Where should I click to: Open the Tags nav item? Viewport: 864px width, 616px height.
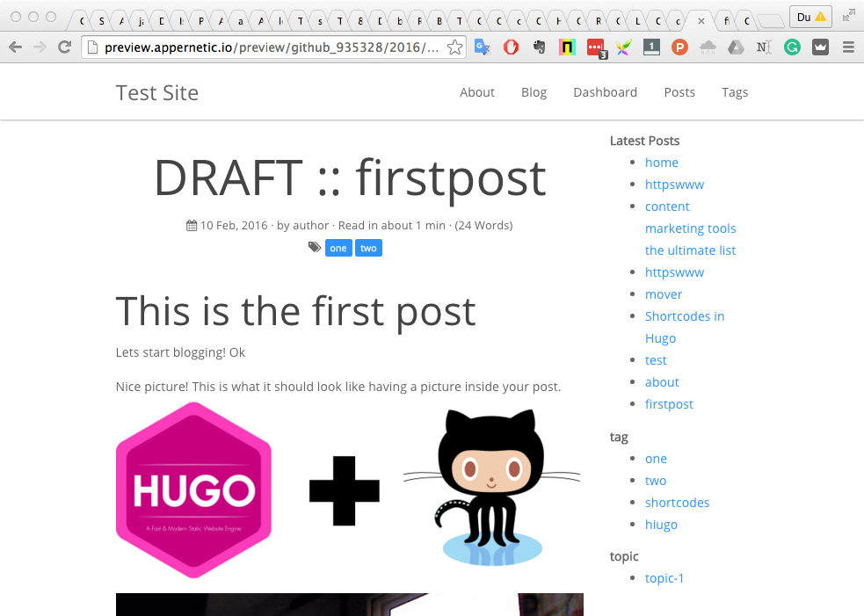coord(735,92)
